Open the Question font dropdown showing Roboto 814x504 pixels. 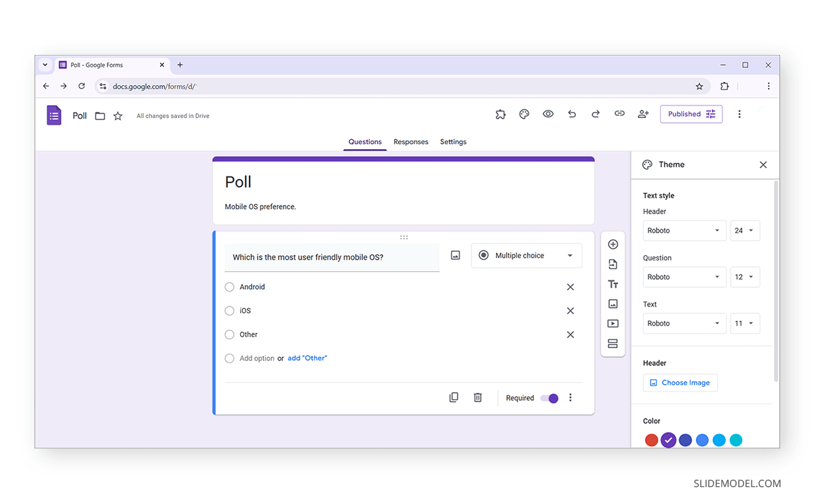click(x=684, y=277)
